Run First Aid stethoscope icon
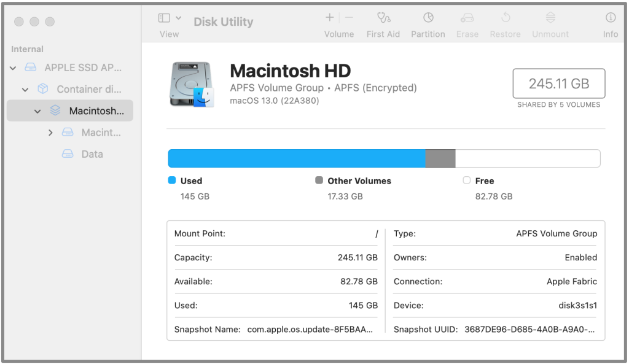629x364 pixels. [383, 17]
